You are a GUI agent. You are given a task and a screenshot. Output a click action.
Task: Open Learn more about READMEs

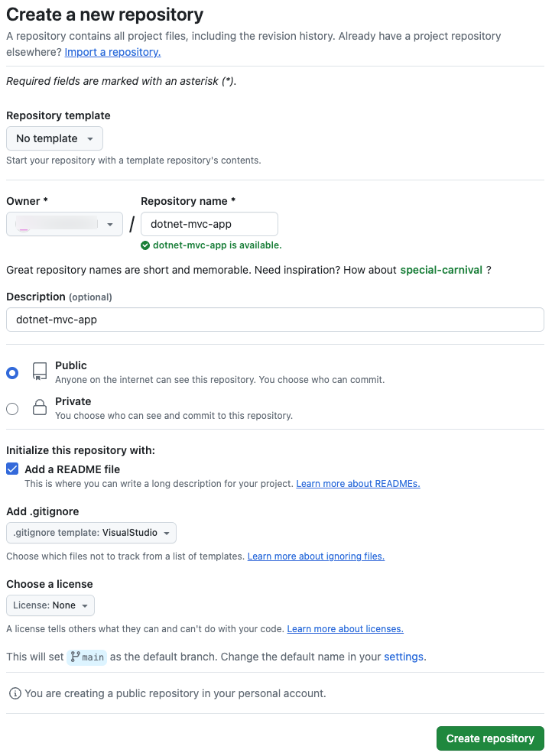coord(358,483)
